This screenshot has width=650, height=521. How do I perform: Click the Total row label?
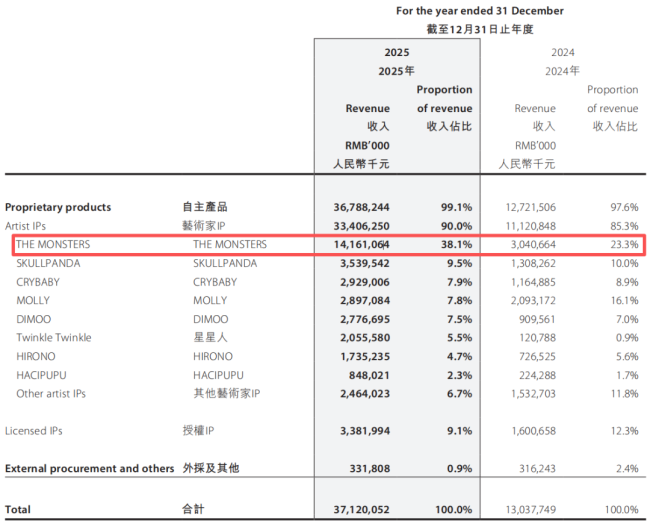[x=18, y=509]
